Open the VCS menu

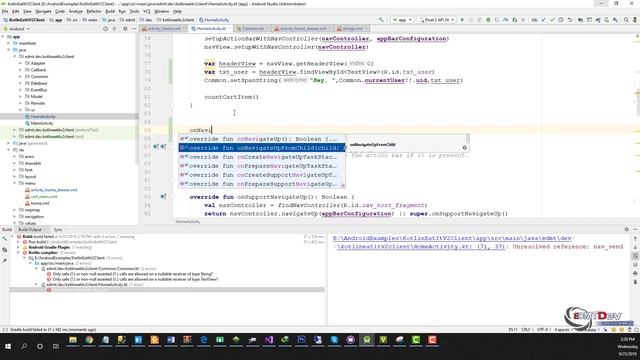pos(147,11)
